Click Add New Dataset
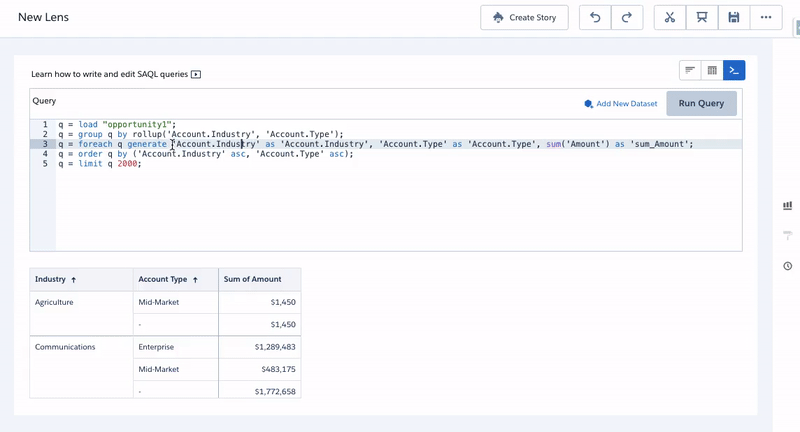 (x=621, y=104)
